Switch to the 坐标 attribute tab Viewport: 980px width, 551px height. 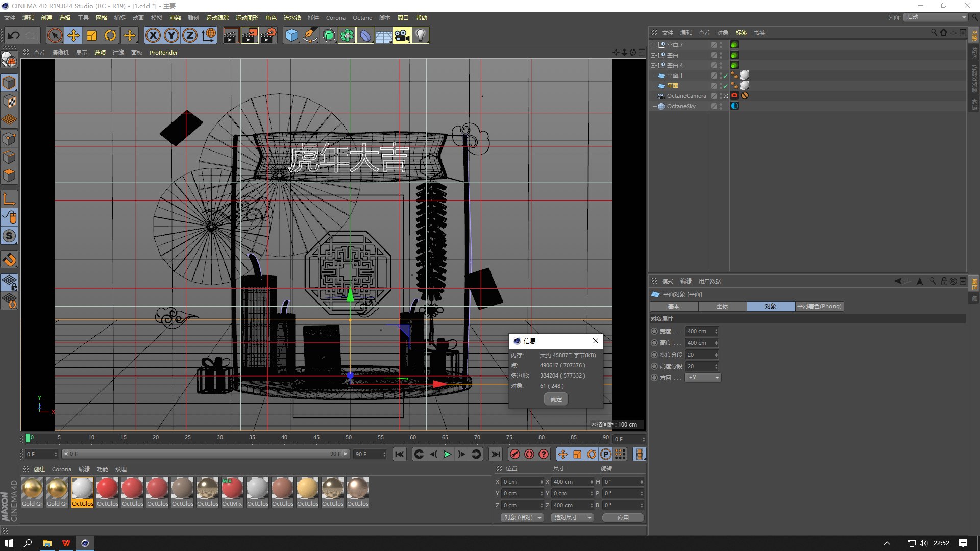tap(722, 306)
